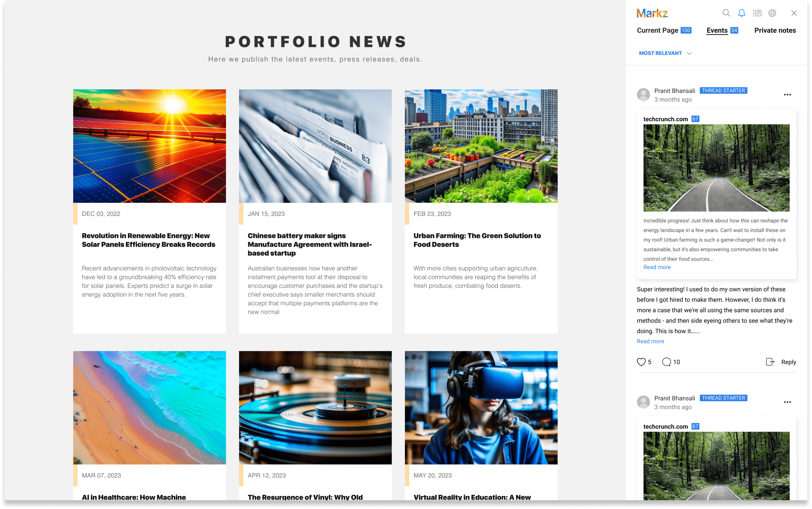Click the Markz bookmarks icon
Viewport: 812px width, 509px height.
point(758,13)
